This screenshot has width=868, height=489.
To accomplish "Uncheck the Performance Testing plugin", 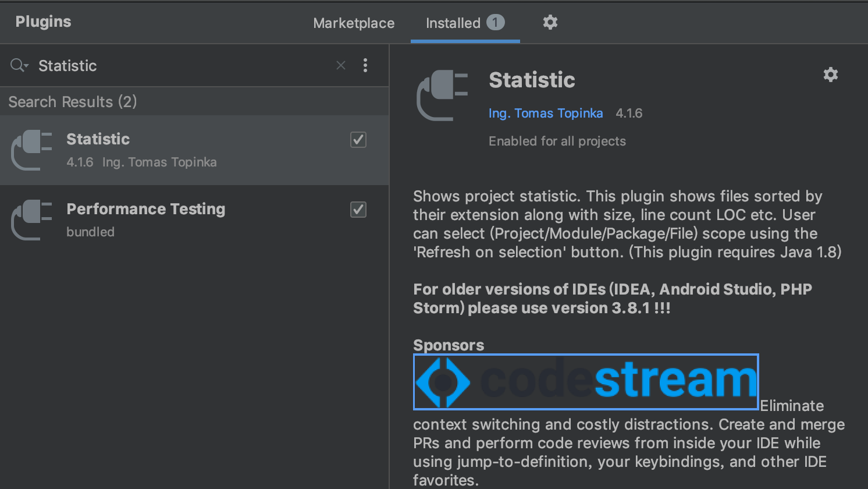I will [x=358, y=210].
